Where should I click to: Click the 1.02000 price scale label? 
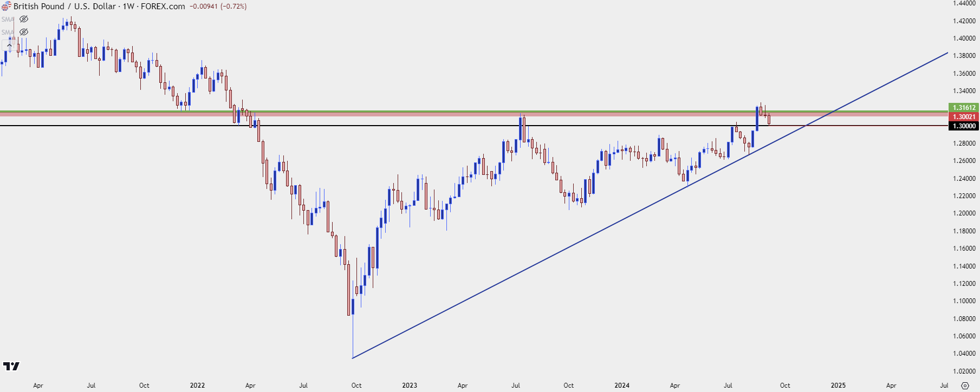pyautogui.click(x=964, y=371)
